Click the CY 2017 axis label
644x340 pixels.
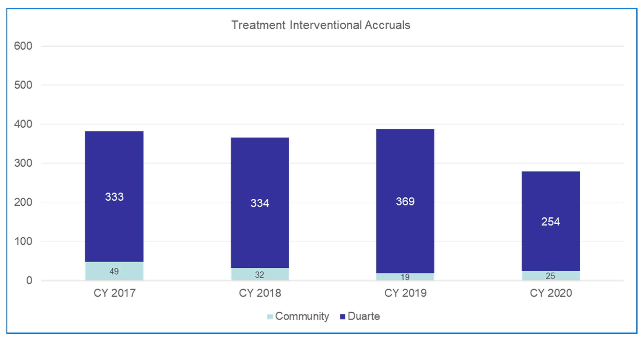point(115,293)
